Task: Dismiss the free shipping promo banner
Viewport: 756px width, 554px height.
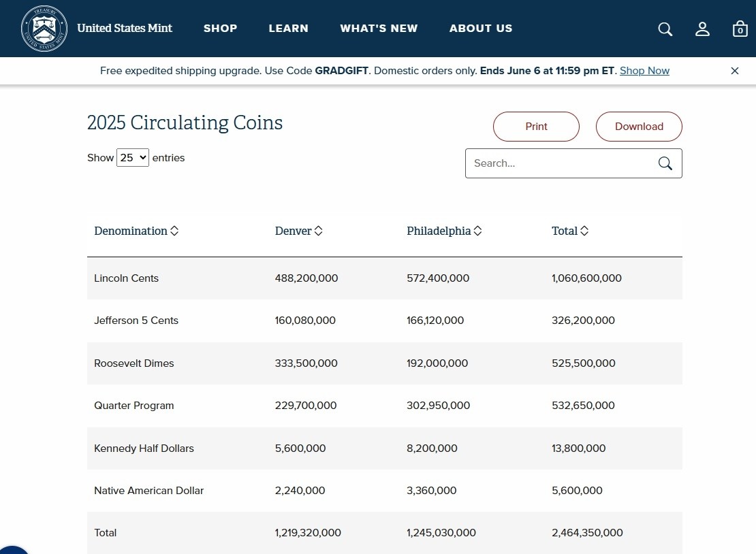Action: click(x=734, y=71)
